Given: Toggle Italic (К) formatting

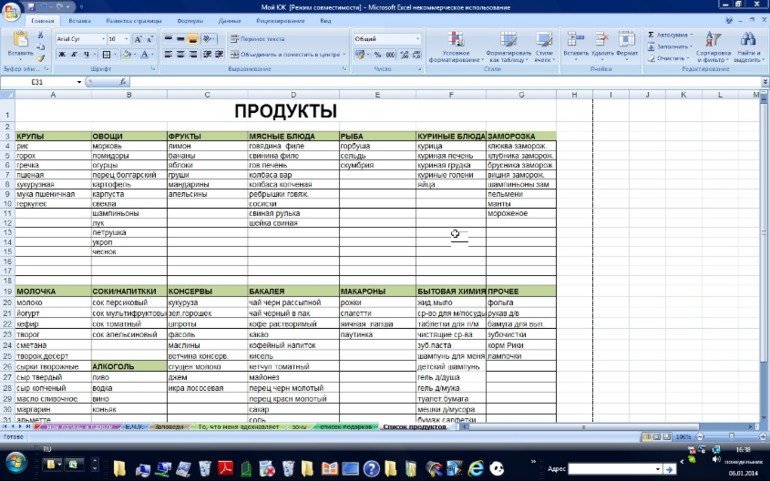Looking at the screenshot, I should 74,55.
